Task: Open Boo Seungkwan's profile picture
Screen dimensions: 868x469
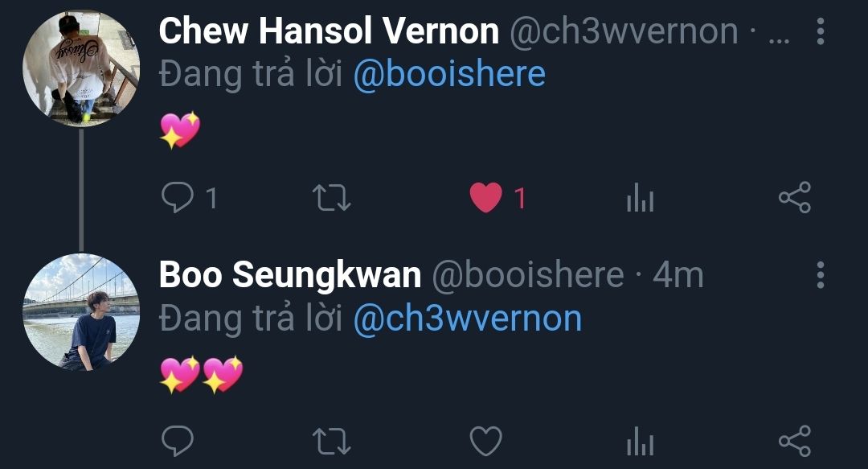Action: (x=81, y=313)
